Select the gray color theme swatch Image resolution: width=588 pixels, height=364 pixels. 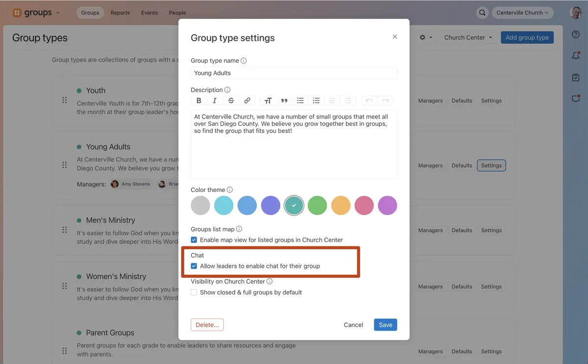tap(200, 206)
